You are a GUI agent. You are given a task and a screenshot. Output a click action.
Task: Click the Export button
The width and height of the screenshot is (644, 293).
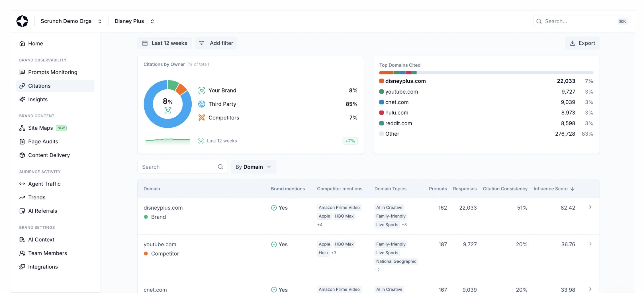[582, 43]
